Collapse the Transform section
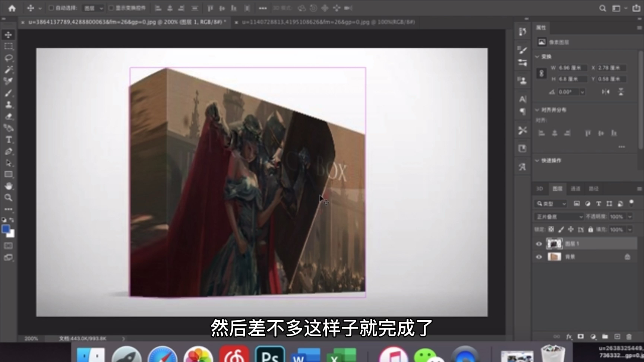The width and height of the screenshot is (644, 362). tap(537, 57)
